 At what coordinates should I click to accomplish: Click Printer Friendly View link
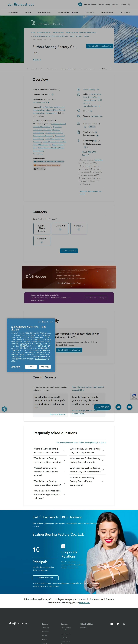coord(91,90)
